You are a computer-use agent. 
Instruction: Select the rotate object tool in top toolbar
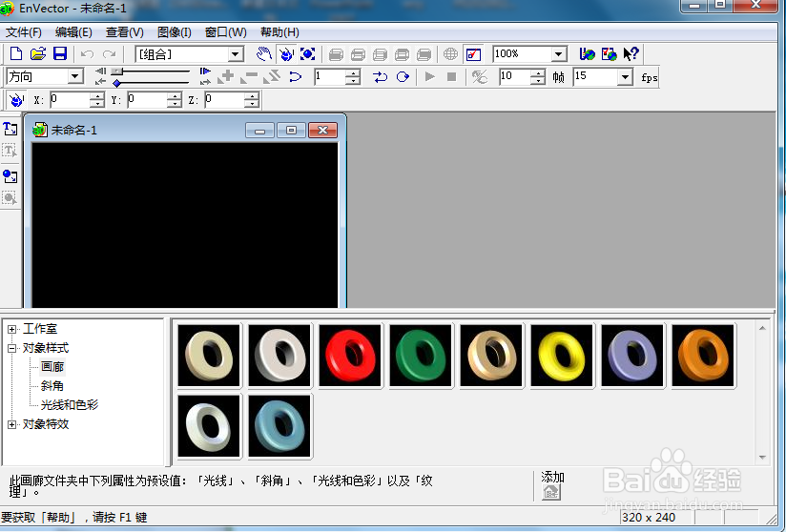pos(286,53)
